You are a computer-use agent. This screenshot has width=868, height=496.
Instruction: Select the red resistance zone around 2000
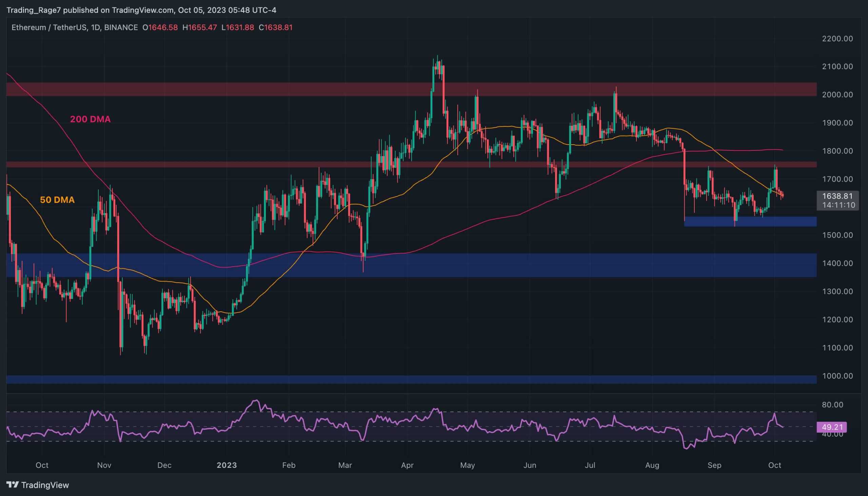click(x=412, y=89)
